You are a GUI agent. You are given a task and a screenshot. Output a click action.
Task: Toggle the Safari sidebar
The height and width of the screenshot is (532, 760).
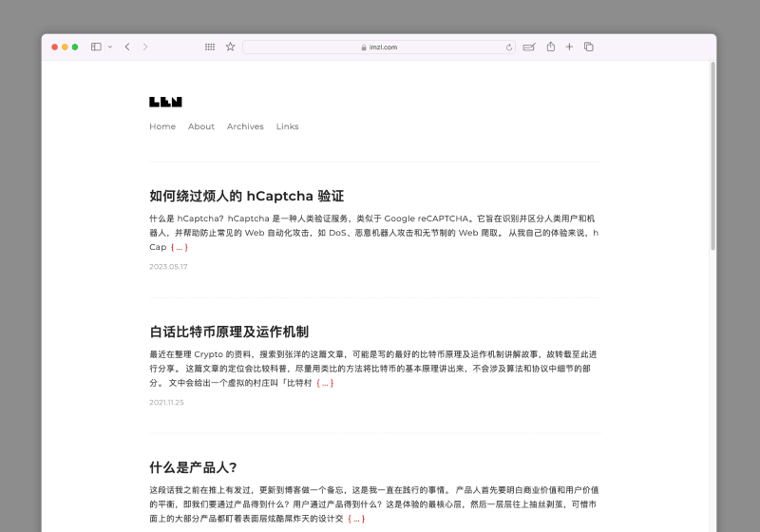96,47
